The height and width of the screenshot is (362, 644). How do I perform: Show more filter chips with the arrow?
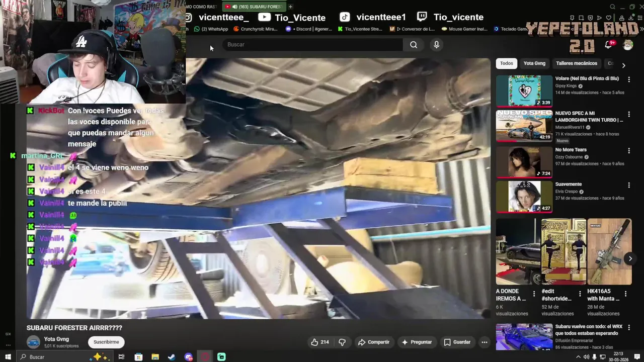click(x=623, y=65)
